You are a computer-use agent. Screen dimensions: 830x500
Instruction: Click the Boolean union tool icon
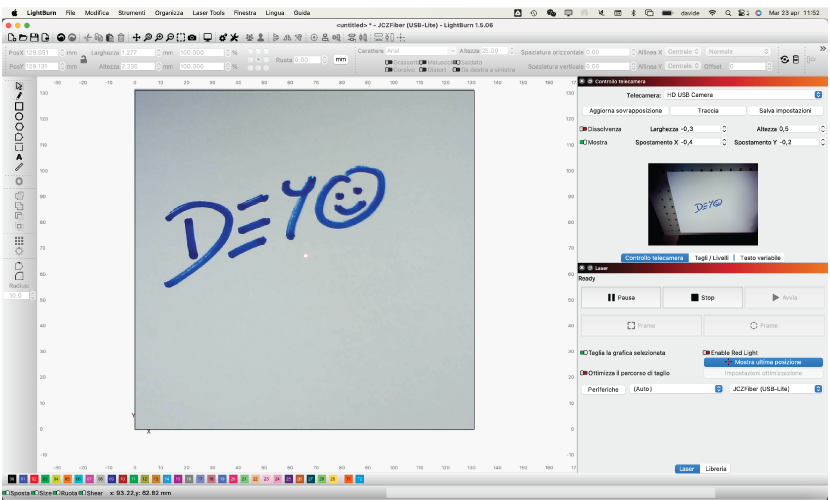[19, 206]
